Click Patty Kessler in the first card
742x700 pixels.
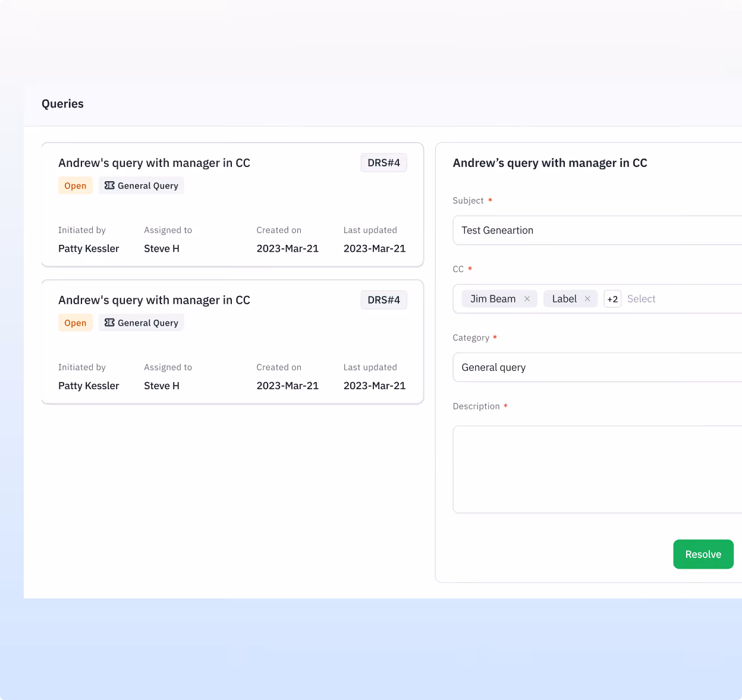(89, 248)
